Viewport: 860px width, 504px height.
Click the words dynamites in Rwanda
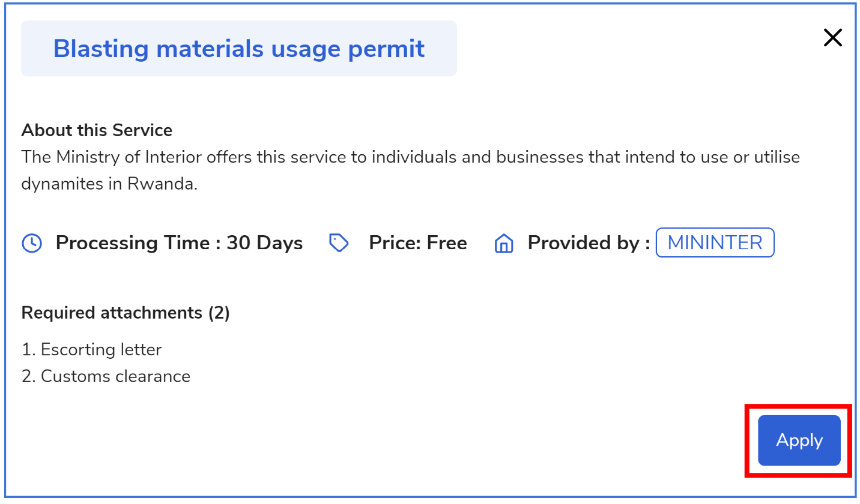point(109,184)
